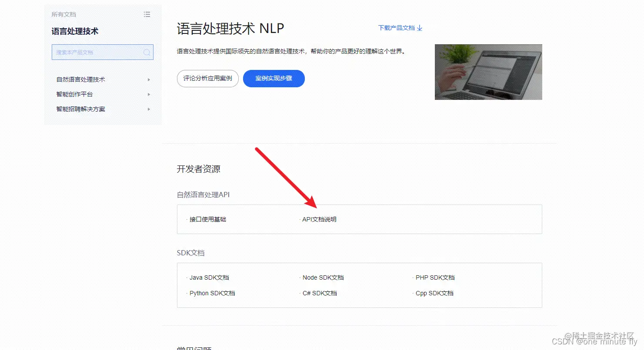Open the 接口使用基础 link
Image resolution: width=644 pixels, height=350 pixels.
pyautogui.click(x=208, y=219)
